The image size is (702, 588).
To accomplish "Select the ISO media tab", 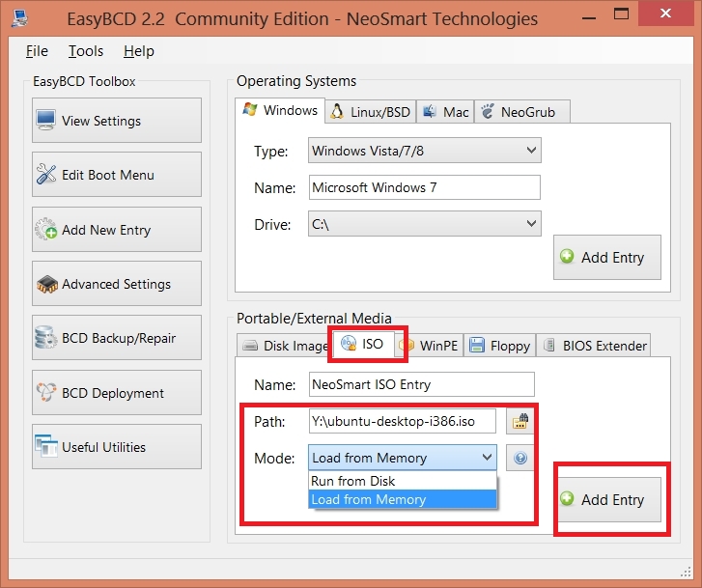I will click(x=364, y=344).
